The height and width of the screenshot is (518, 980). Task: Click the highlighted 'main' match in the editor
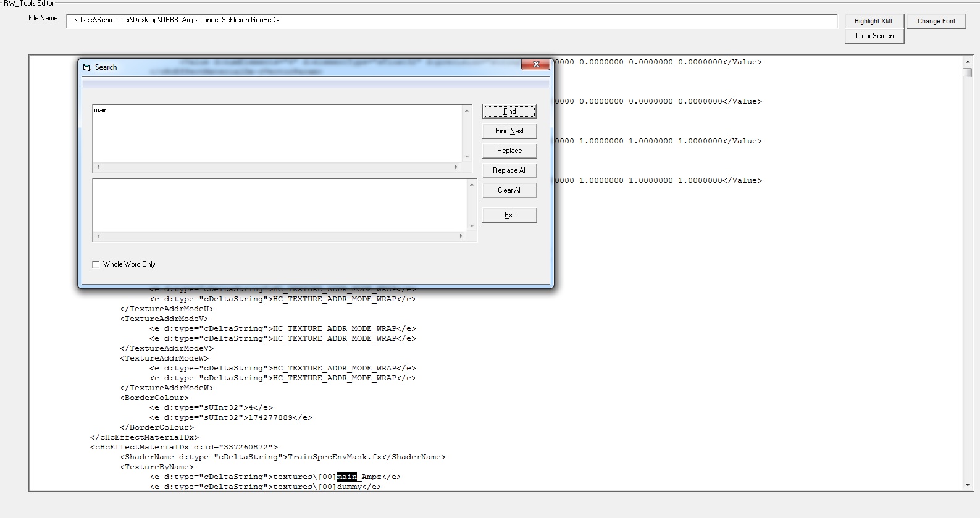[x=347, y=477]
